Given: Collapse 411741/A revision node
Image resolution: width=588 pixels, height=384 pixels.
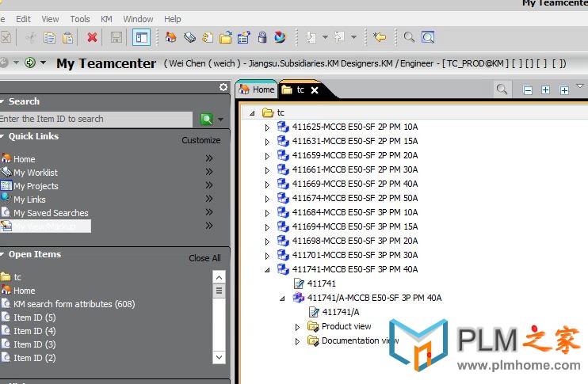Looking at the screenshot, I should click(x=282, y=298).
